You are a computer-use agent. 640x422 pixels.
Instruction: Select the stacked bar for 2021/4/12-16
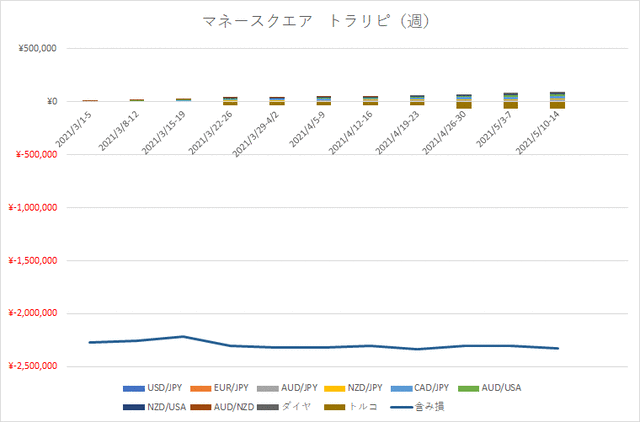pyautogui.click(x=371, y=100)
